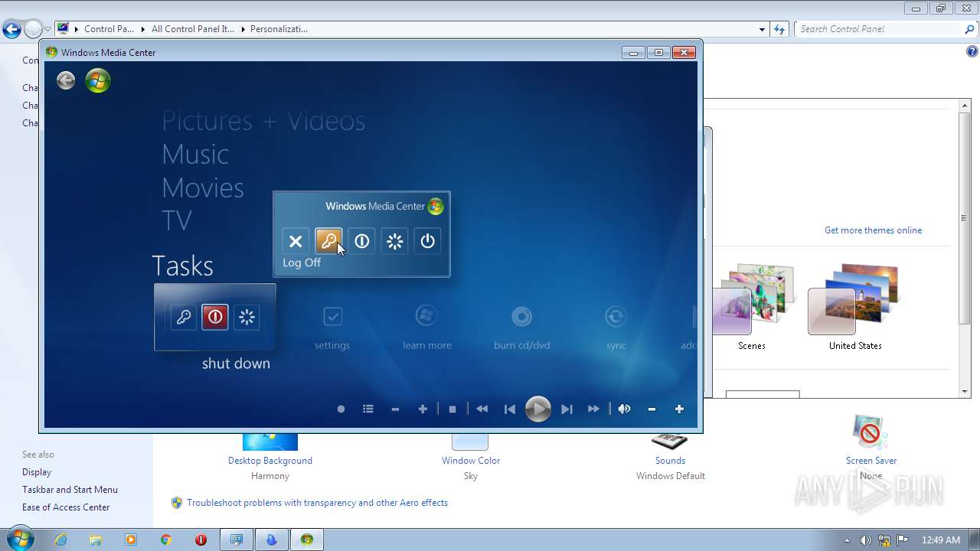Click the fast forward button
Viewport: 980px width, 551px height.
593,409
